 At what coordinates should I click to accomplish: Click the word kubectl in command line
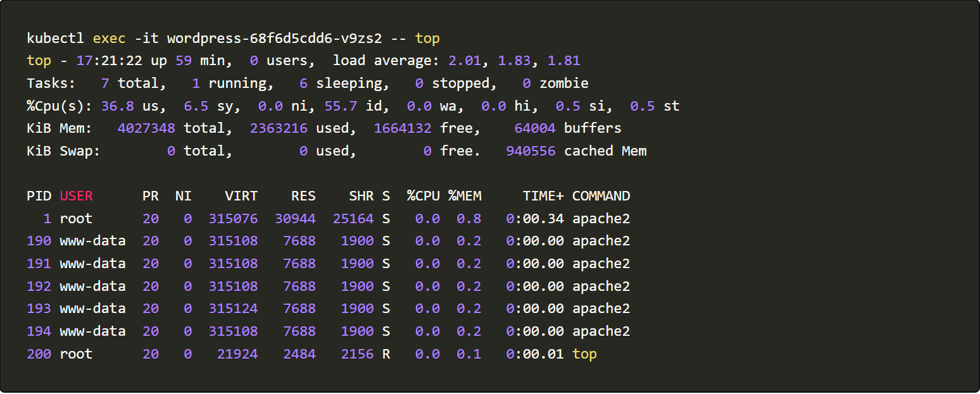56,39
